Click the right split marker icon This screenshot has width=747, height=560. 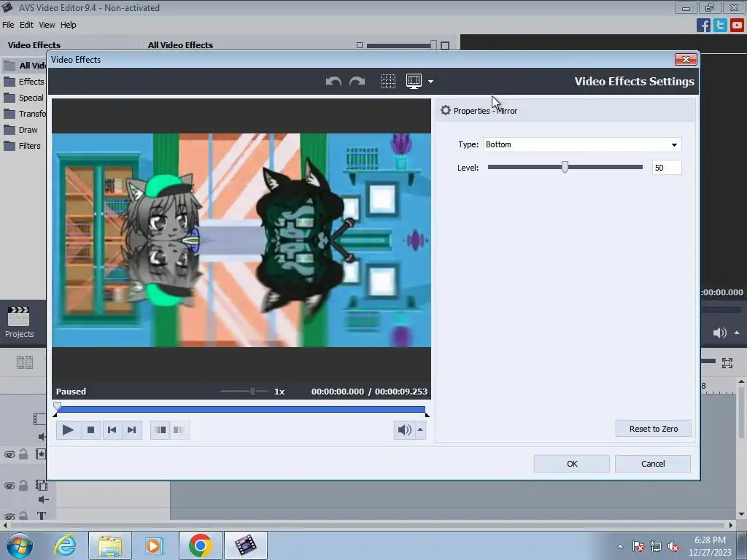179,430
